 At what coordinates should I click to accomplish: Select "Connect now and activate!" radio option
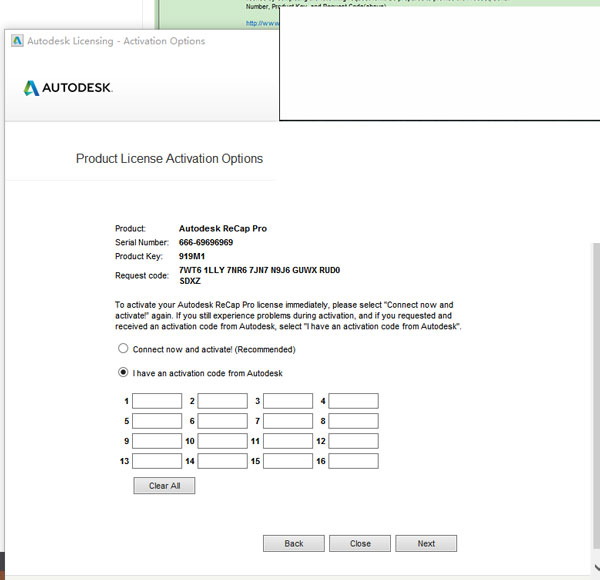[124, 349]
